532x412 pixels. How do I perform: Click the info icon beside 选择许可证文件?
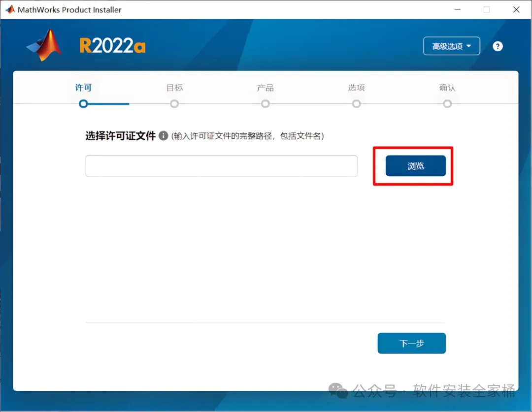click(x=163, y=136)
